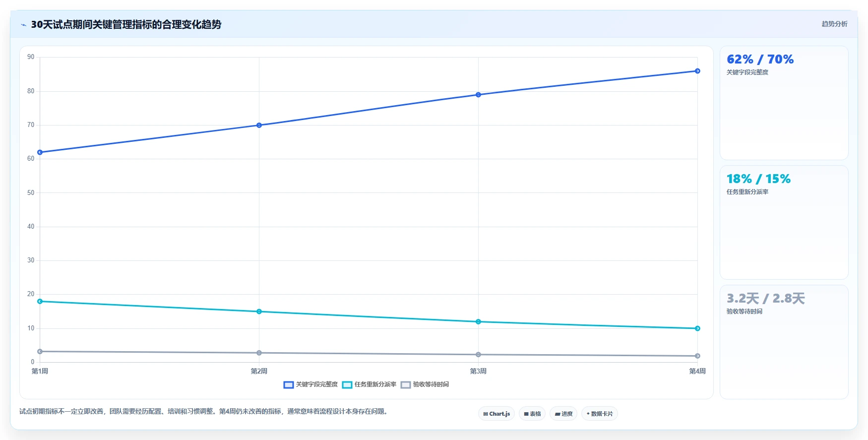868x440 pixels.
Task: Click 第3周 cyan data point at 12
Action: tap(478, 321)
